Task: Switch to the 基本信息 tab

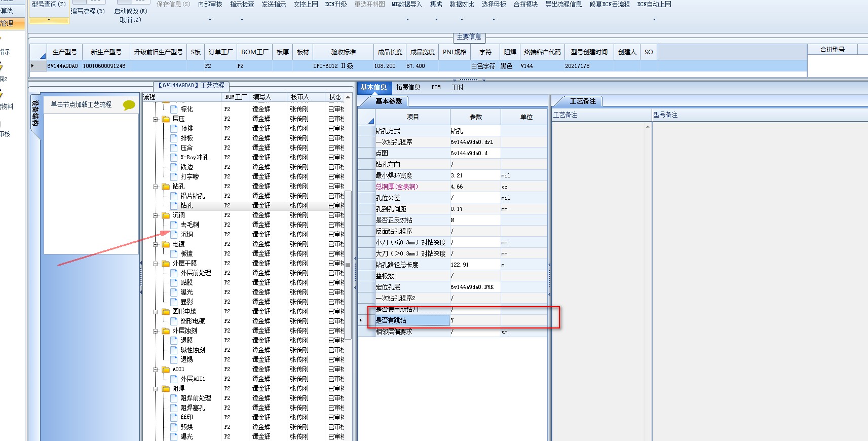Action: tap(373, 87)
